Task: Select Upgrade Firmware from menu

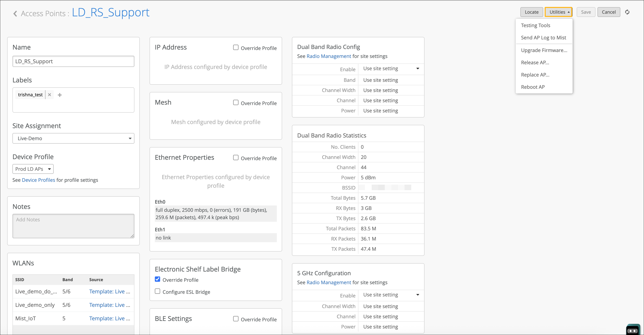Action: point(544,50)
